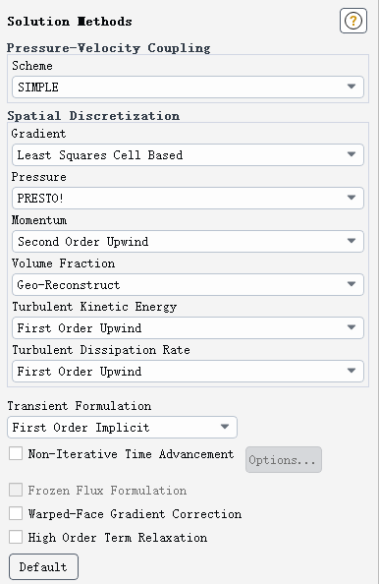The width and height of the screenshot is (380, 584).
Task: Change the Momentum Second Order Upwind selection
Action: (x=188, y=241)
